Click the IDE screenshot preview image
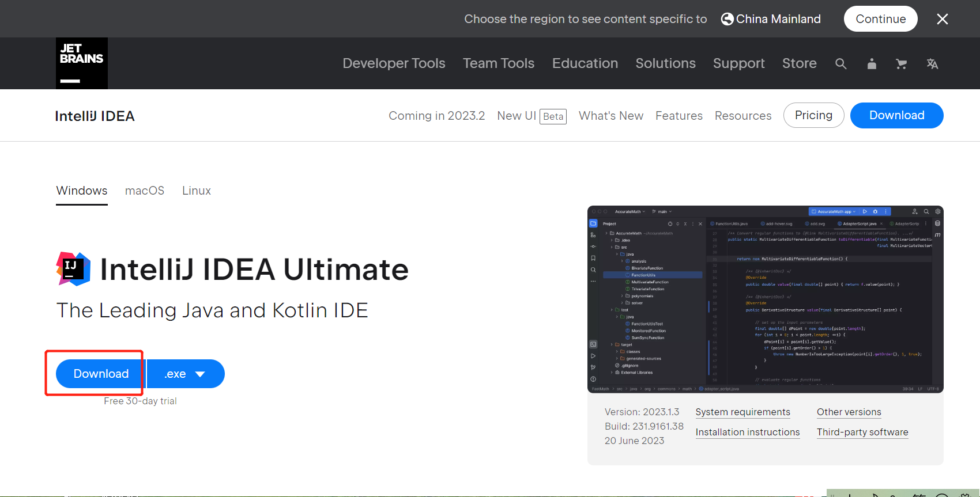This screenshot has height=497, width=980. coord(766,299)
